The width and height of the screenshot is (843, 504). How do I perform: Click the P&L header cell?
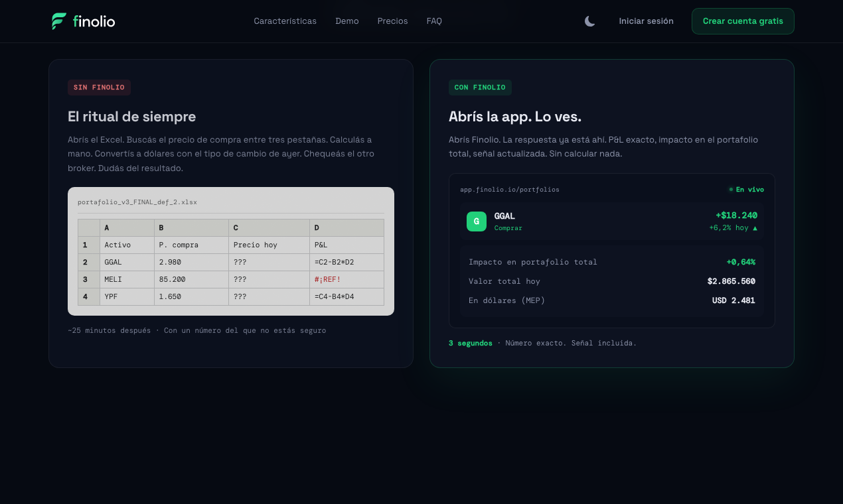coord(346,245)
